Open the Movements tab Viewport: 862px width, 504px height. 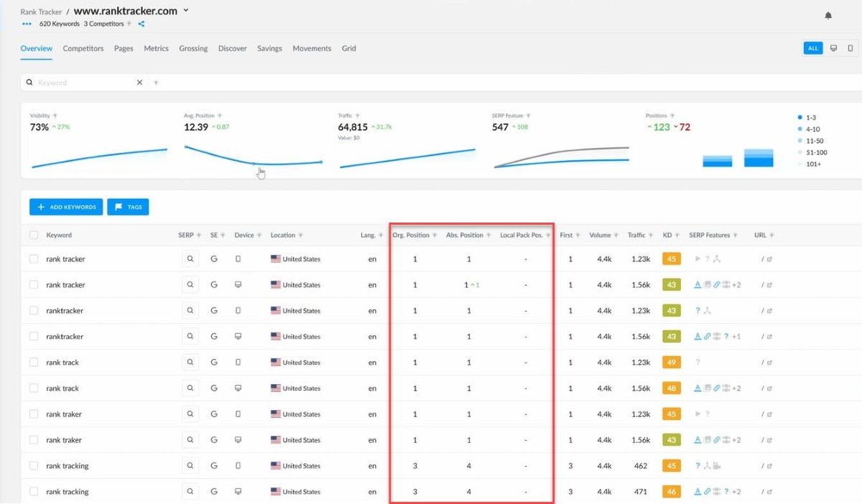coord(312,48)
